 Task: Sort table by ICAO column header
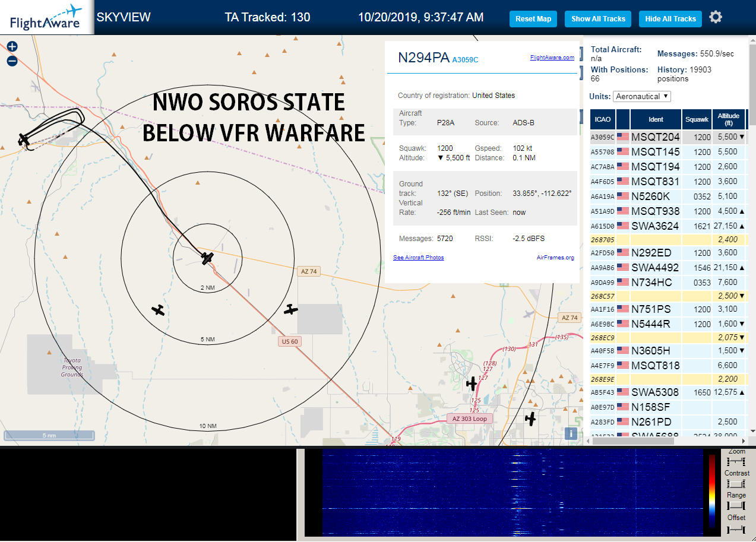[x=603, y=119]
